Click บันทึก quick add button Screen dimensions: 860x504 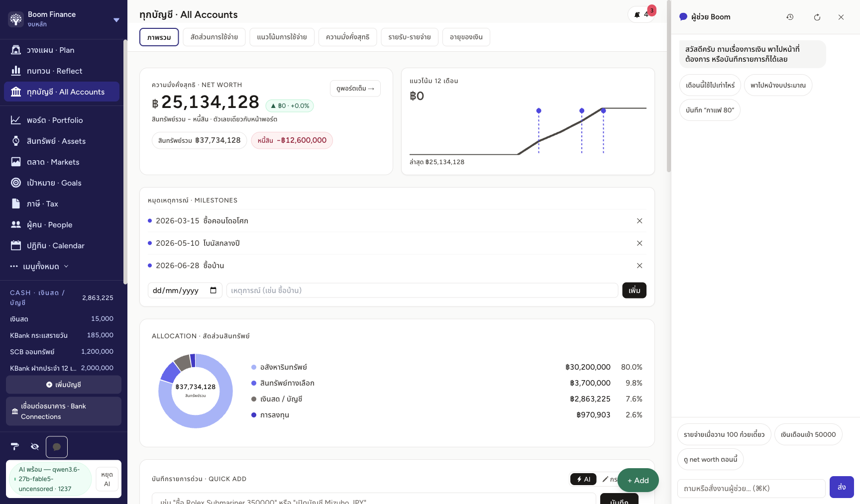pos(619,499)
